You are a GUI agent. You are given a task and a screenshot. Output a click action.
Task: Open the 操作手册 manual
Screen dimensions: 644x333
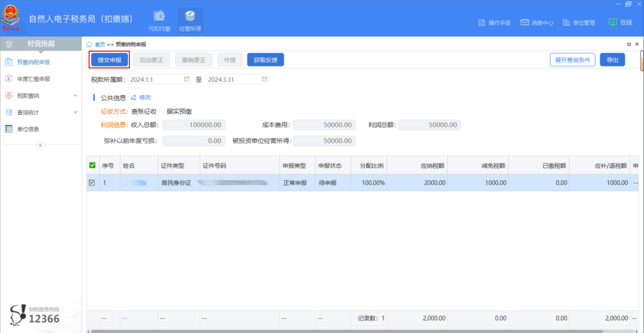tap(494, 23)
